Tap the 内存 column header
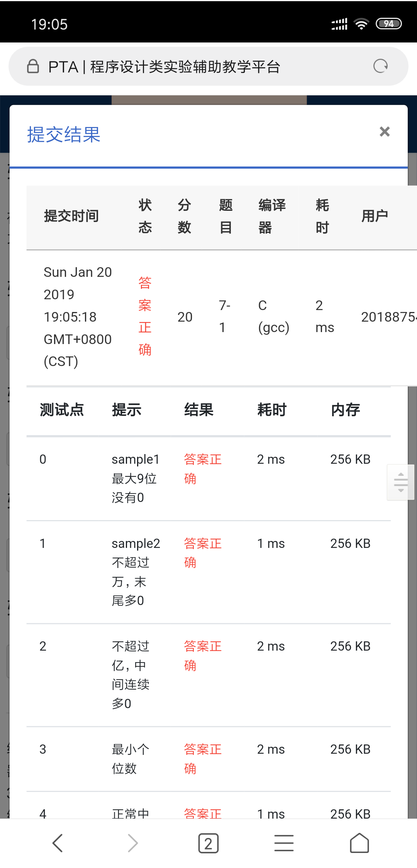The image size is (417, 868). (346, 410)
